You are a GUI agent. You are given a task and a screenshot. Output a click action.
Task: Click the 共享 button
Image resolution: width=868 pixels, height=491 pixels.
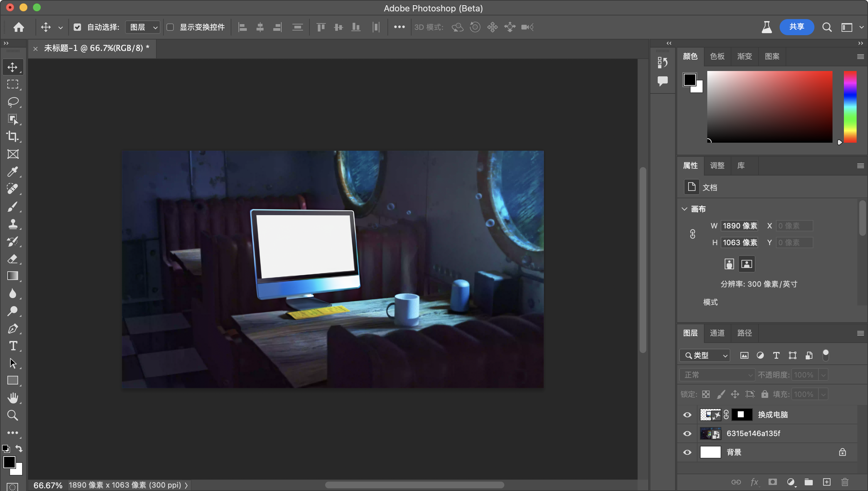(797, 27)
